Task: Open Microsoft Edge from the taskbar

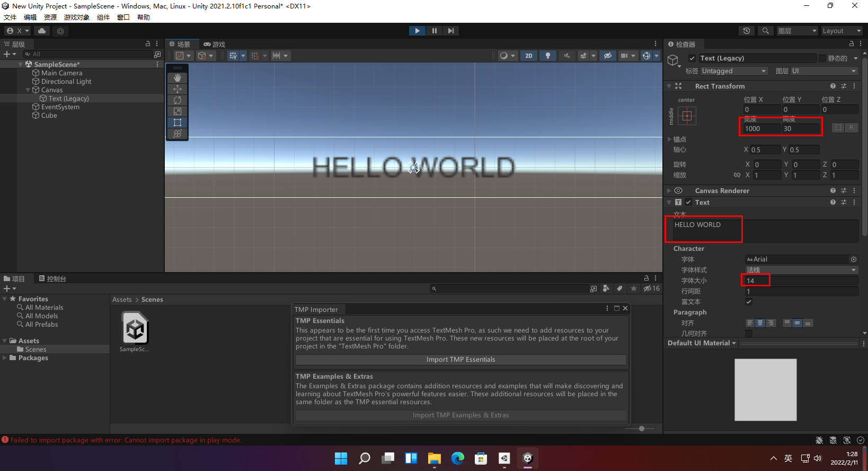Action: coord(457,458)
